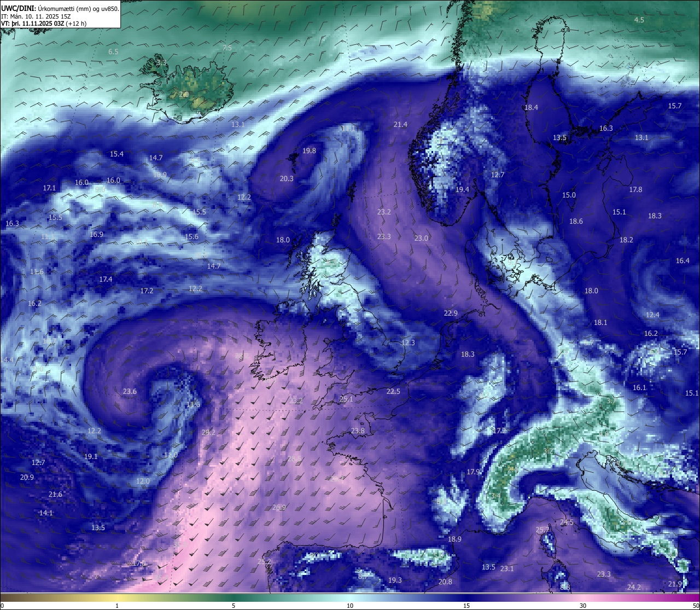700x610 pixels.
Task: Click the 18.1 value over Poland
Action: (x=600, y=323)
